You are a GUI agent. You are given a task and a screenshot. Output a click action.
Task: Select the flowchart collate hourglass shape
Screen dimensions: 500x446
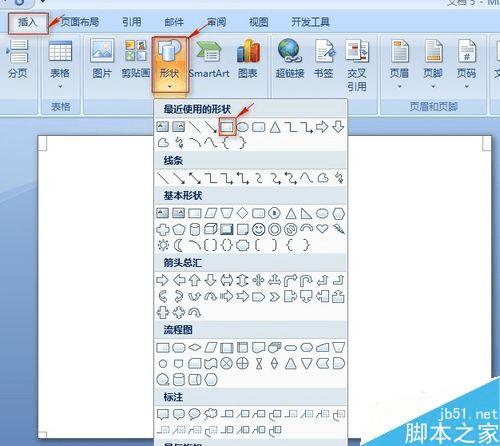point(259,363)
